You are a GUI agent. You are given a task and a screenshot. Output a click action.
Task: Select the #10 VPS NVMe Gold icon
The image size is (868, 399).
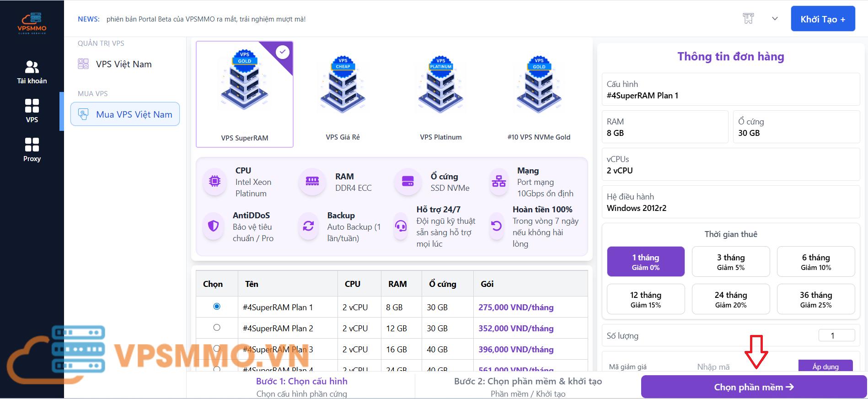point(539,86)
